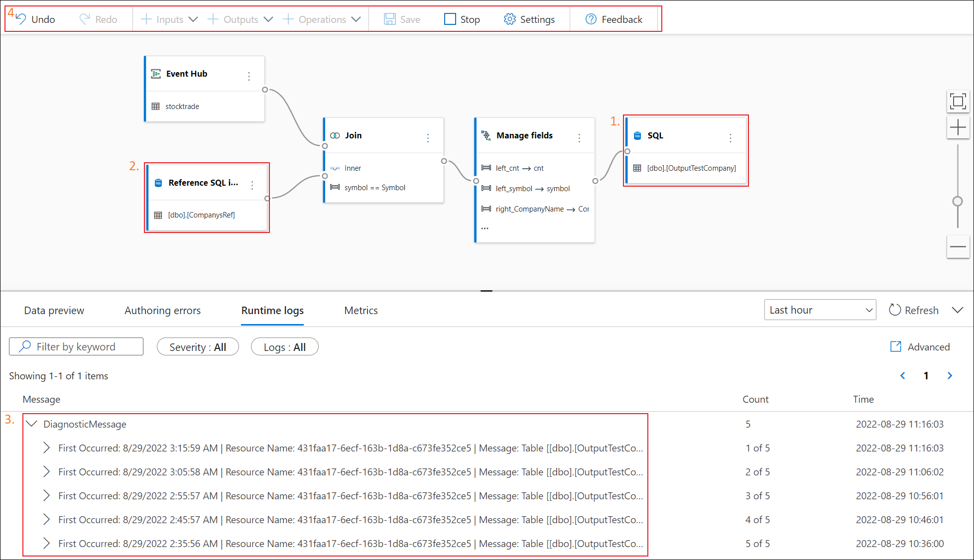
Task: Click the Save button in toolbar
Action: point(402,19)
